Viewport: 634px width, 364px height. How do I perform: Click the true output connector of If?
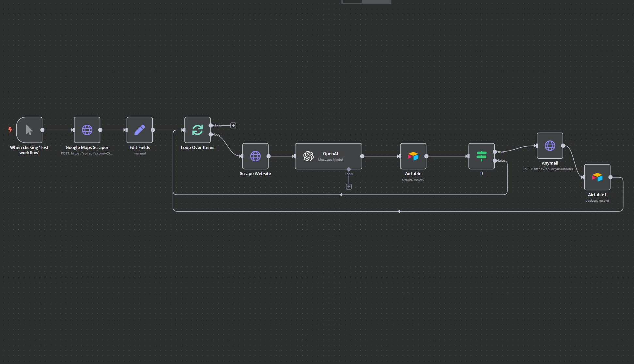(495, 152)
